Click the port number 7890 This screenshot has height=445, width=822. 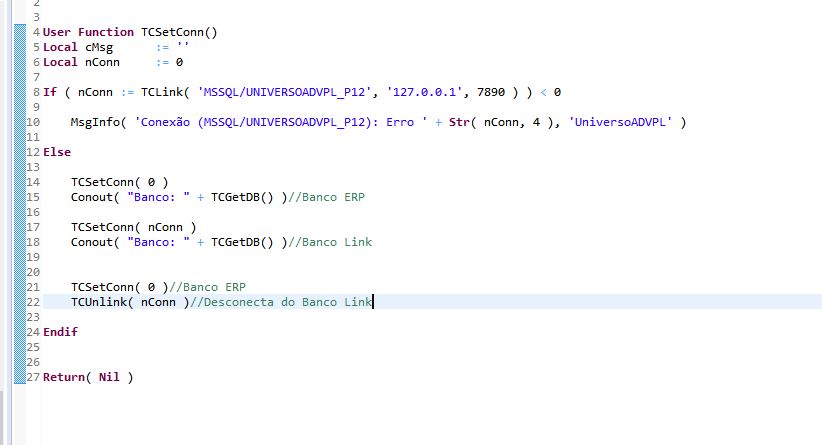(x=491, y=92)
